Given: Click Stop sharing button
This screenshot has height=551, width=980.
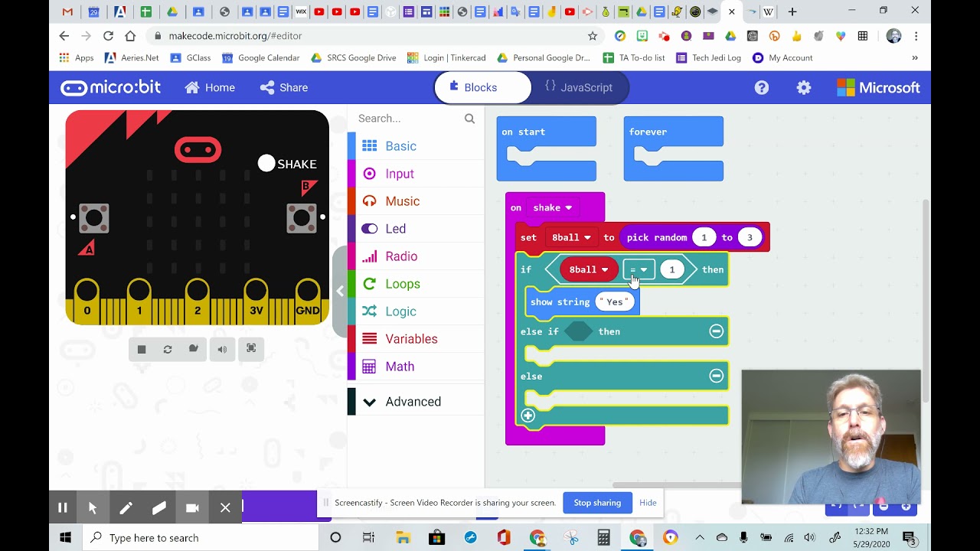Looking at the screenshot, I should coord(597,503).
